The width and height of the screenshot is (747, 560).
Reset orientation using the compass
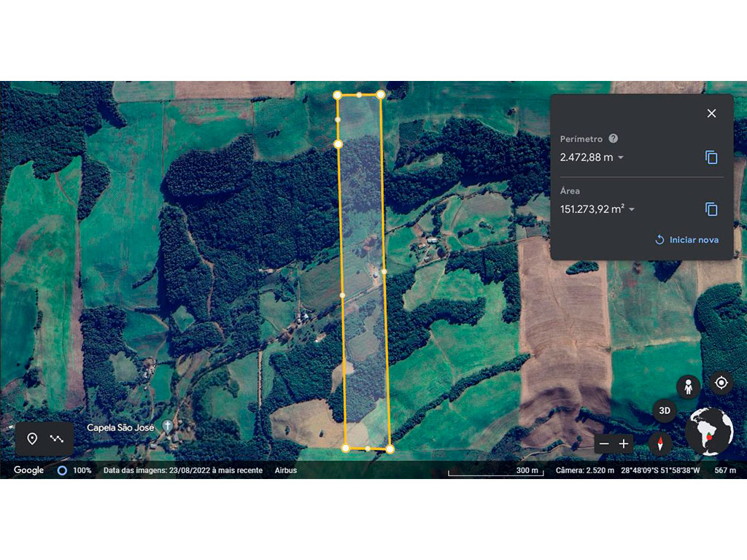660,443
